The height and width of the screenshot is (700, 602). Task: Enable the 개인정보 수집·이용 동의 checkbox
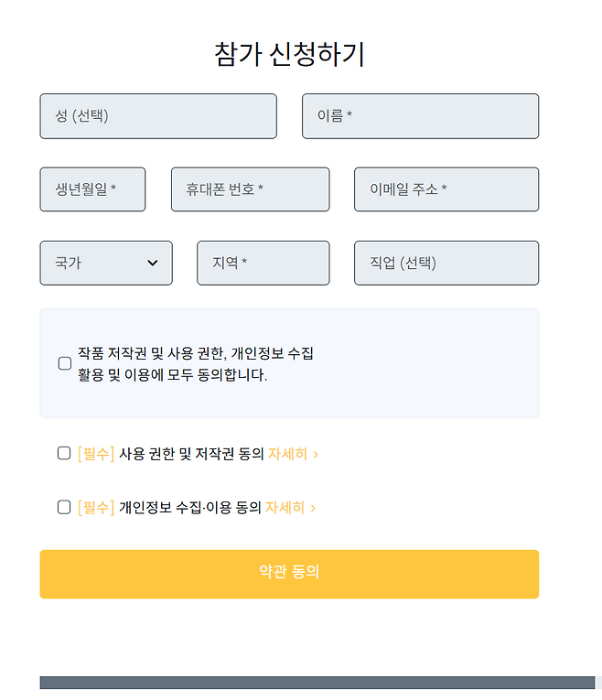64,507
